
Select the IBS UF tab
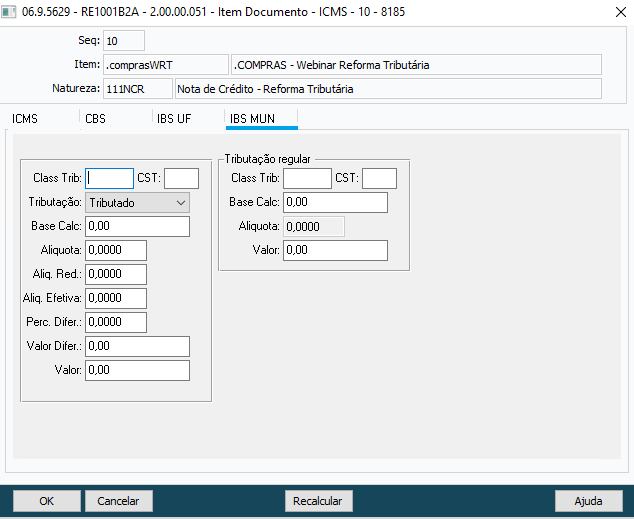tap(174, 119)
